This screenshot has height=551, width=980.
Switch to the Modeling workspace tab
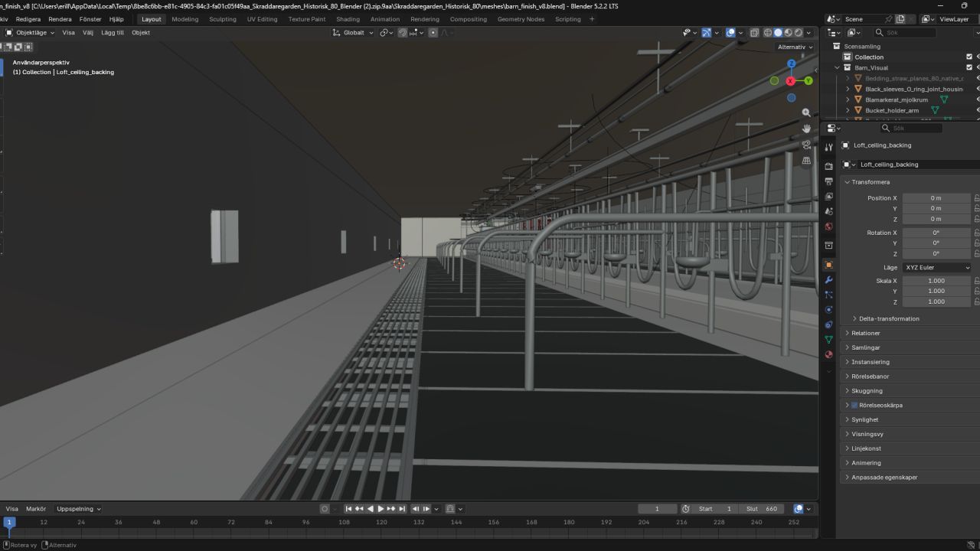[185, 19]
